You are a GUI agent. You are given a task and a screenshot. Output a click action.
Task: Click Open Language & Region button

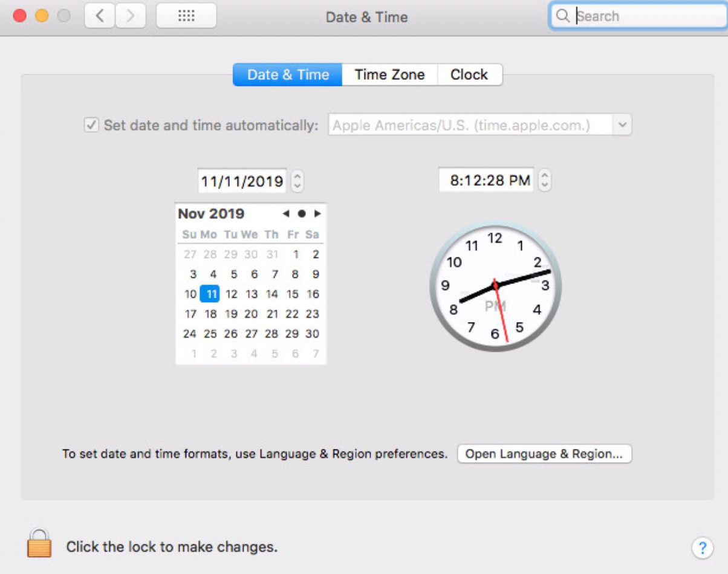[544, 454]
